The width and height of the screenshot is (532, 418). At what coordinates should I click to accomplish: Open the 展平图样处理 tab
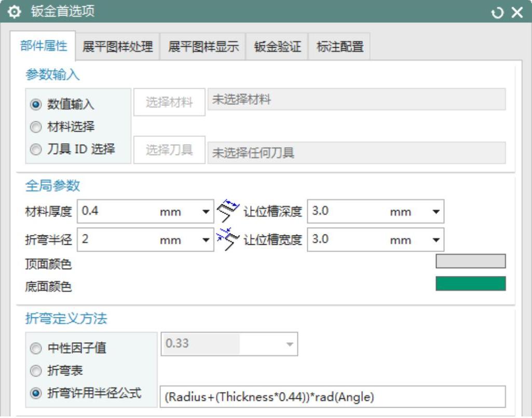click(x=117, y=47)
